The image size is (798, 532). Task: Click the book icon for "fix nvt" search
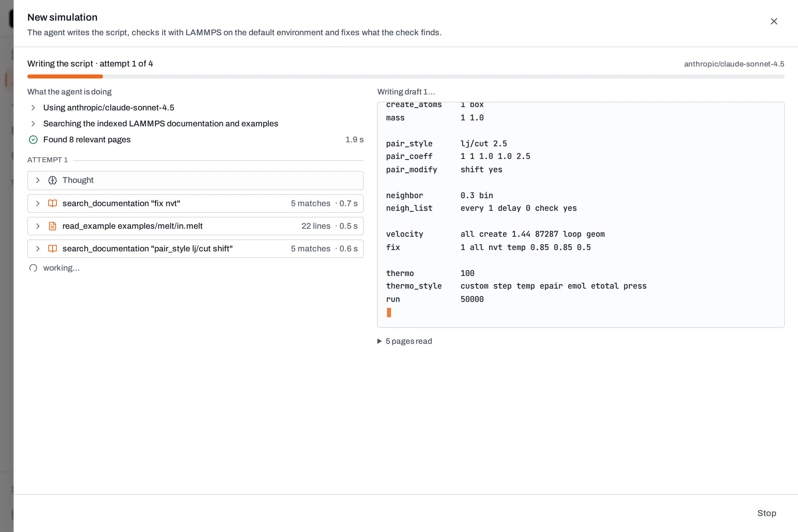pos(52,203)
